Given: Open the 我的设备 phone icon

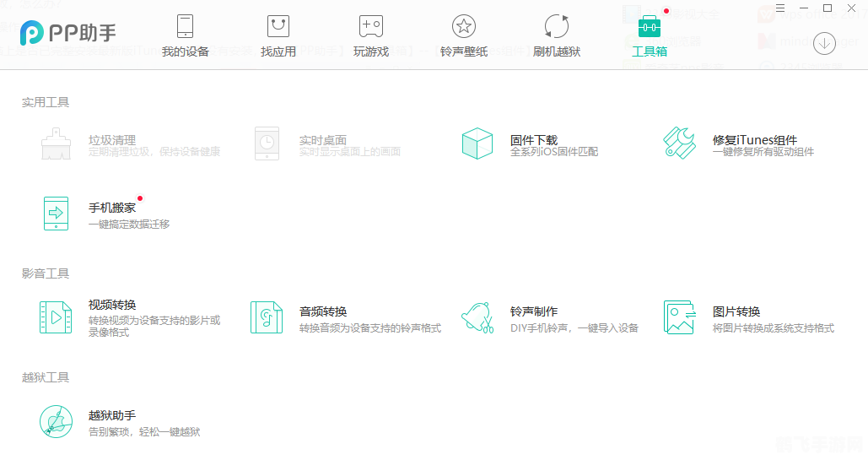Looking at the screenshot, I should [185, 26].
